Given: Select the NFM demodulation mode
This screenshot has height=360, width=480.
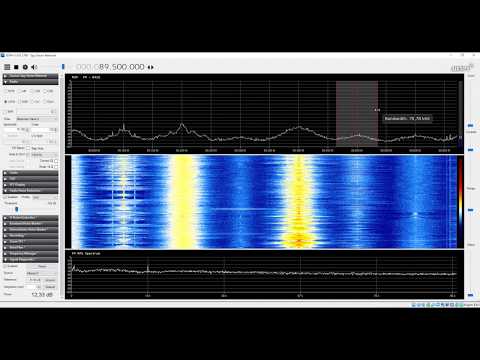Looking at the screenshot, I should coord(10,91).
